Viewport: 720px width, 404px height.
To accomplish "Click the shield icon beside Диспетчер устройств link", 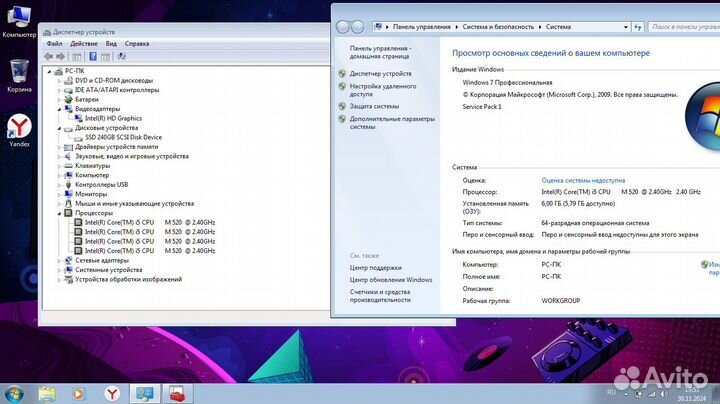I will click(x=342, y=73).
